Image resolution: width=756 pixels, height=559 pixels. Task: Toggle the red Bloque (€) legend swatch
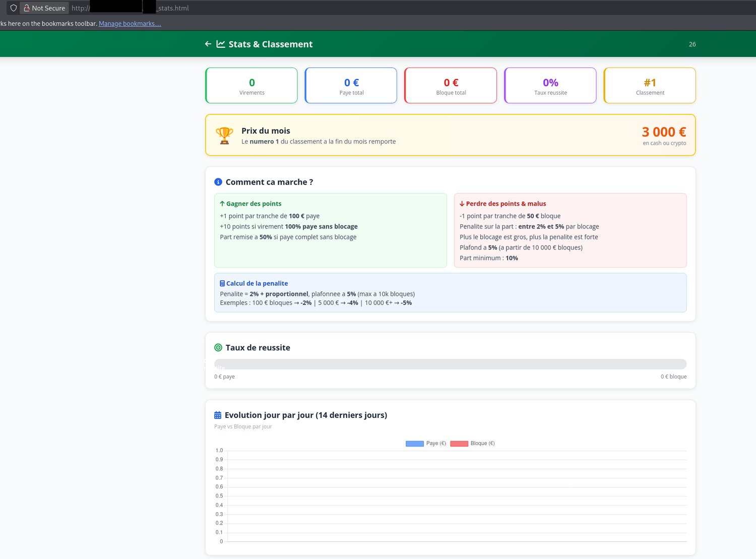459,444
